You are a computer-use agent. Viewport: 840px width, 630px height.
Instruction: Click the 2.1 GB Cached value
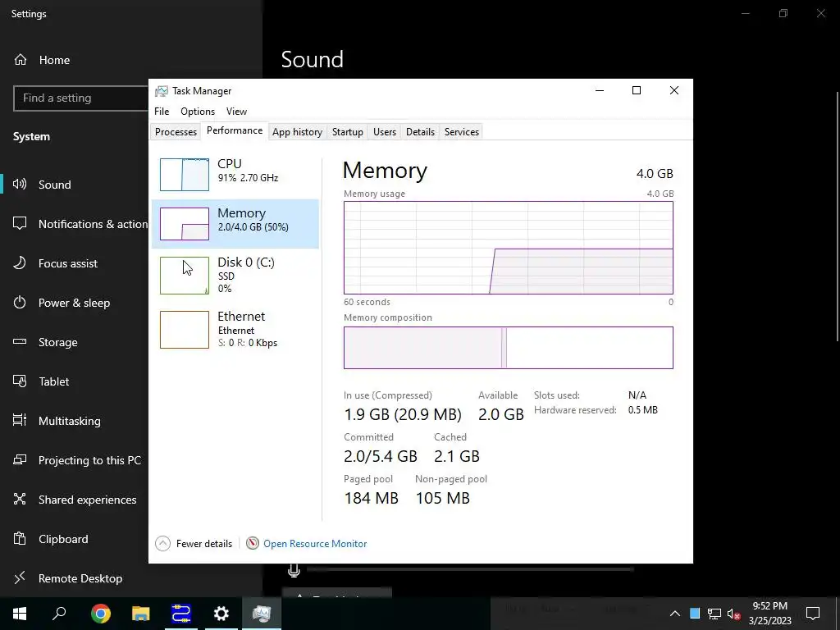point(456,456)
